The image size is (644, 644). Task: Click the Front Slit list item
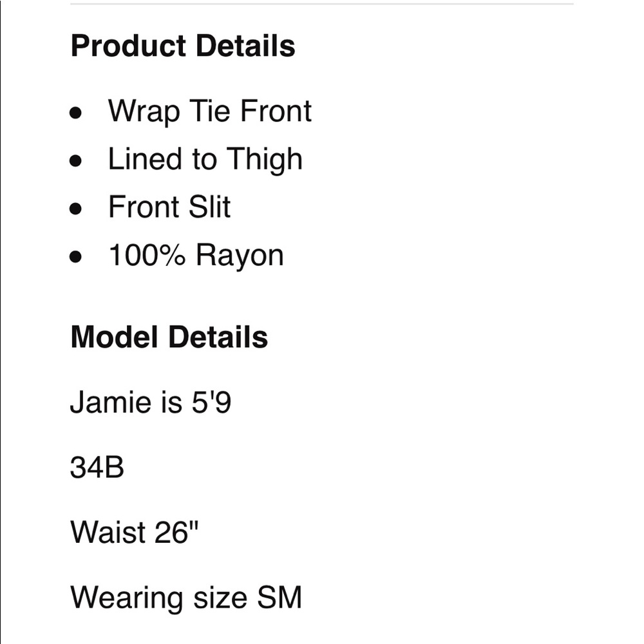click(169, 207)
